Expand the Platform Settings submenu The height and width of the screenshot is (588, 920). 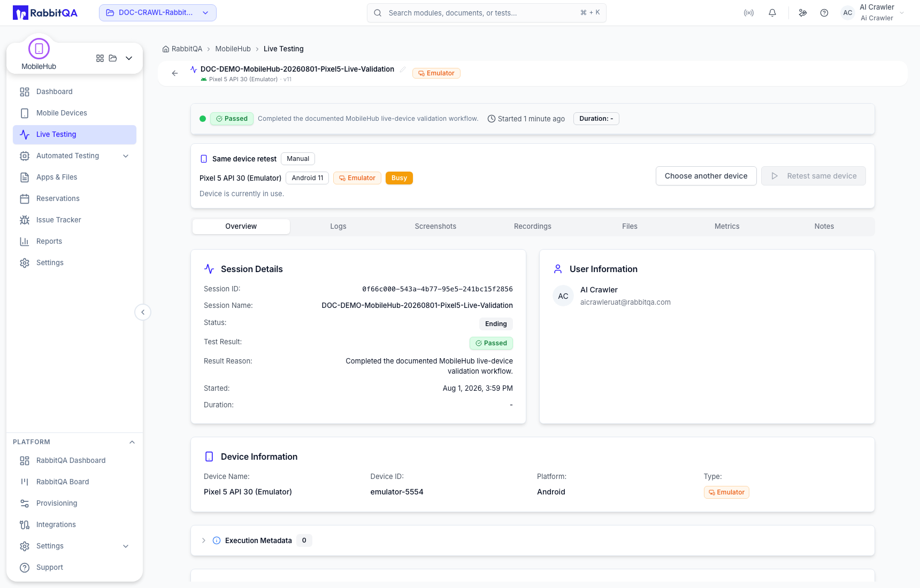126,546
